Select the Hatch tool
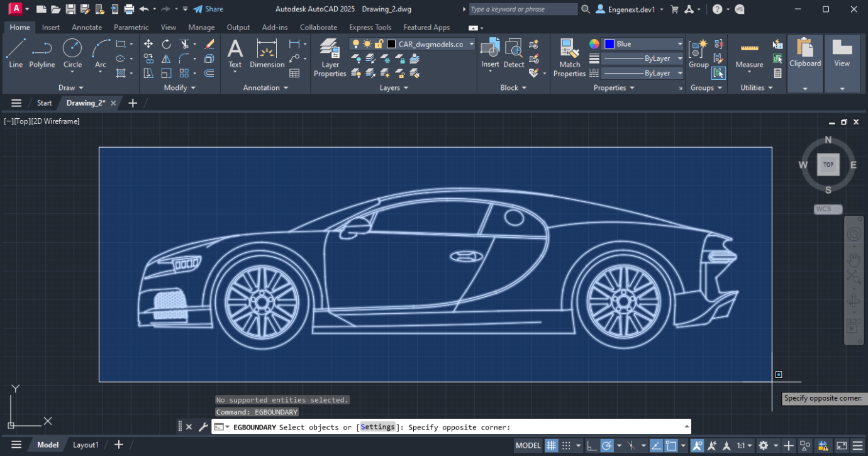The image size is (868, 456). pos(121,73)
